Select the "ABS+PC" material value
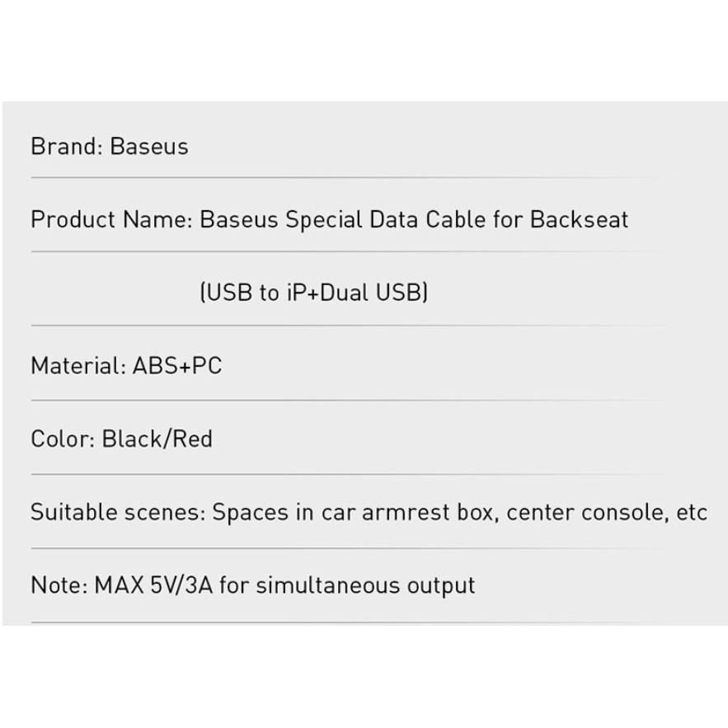Viewport: 728px width, 728px height. tap(177, 366)
